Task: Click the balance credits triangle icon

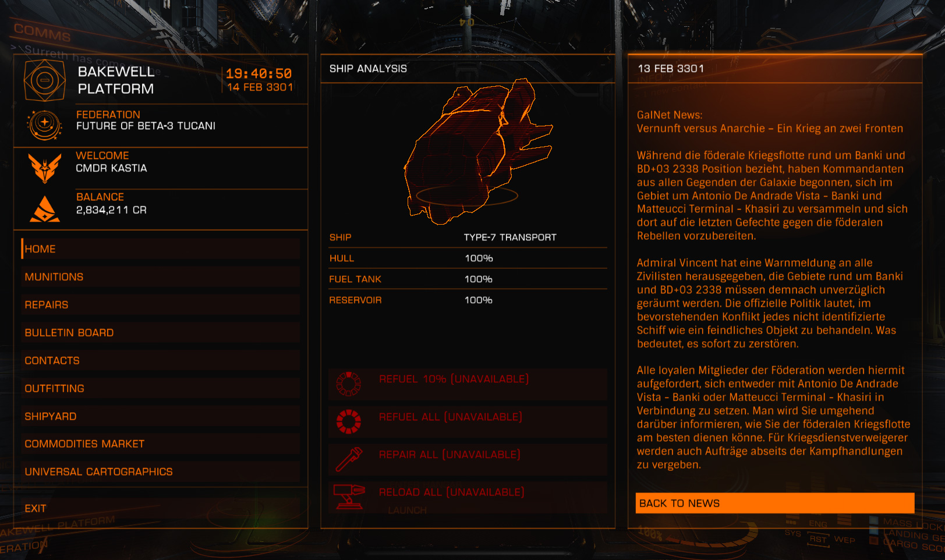Action: tap(45, 209)
